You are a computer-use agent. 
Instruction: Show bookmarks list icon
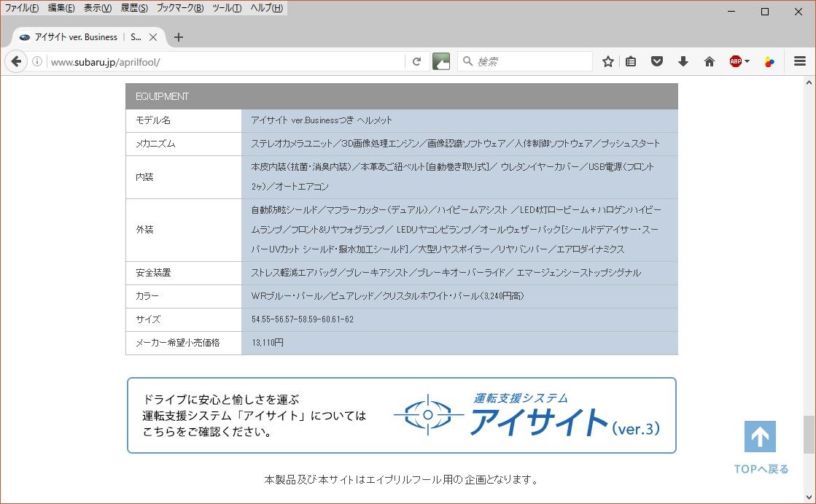631,61
